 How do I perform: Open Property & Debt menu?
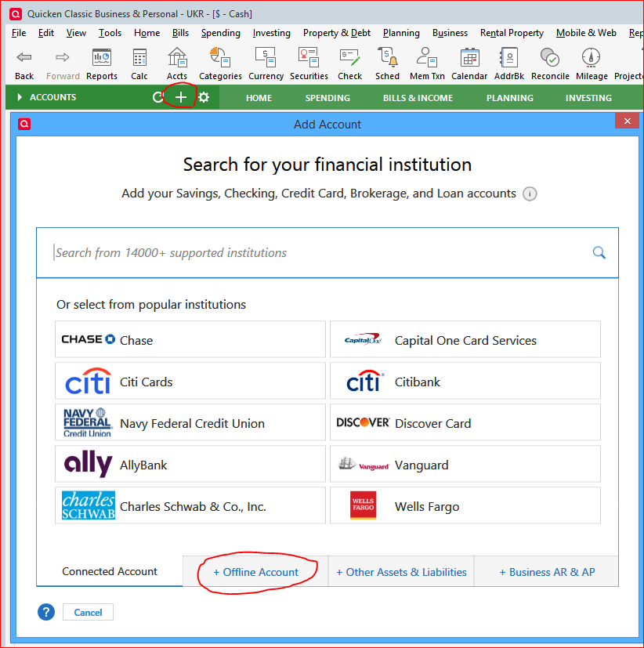[337, 33]
